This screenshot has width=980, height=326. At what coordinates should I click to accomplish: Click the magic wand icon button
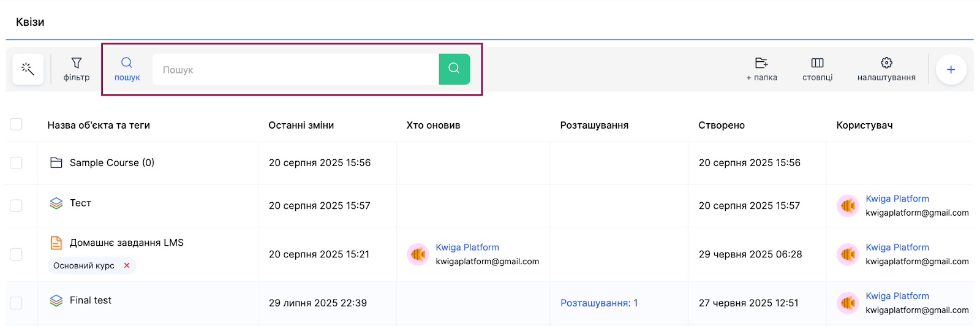(28, 69)
